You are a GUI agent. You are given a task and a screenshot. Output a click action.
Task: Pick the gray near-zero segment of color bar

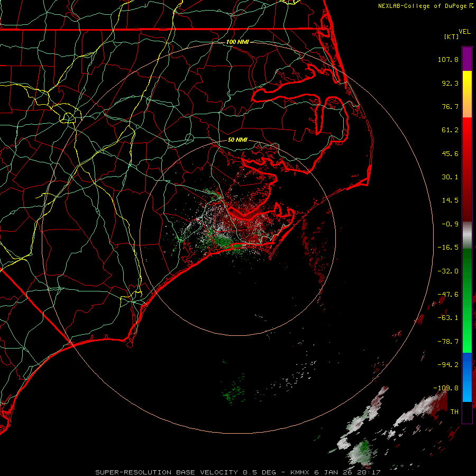click(x=467, y=235)
